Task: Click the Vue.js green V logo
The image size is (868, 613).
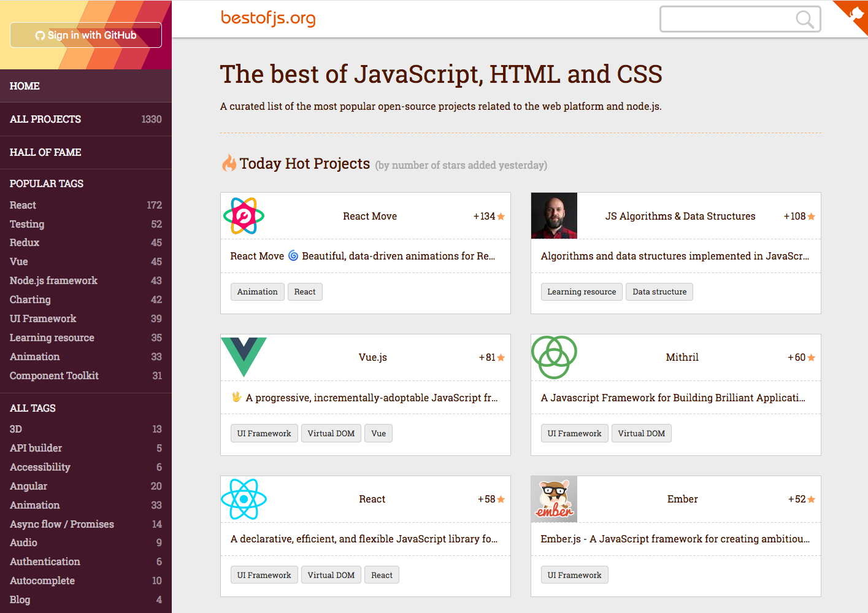Action: click(x=244, y=357)
